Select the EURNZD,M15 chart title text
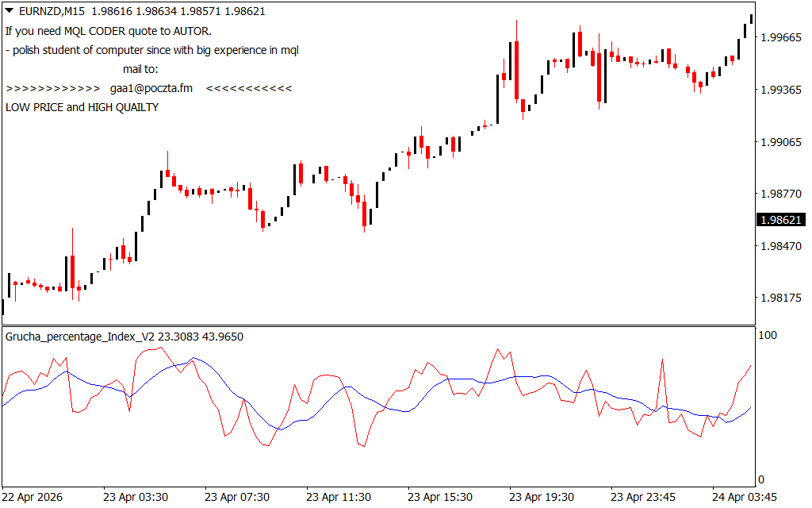The height and width of the screenshot is (508, 812). coord(52,11)
